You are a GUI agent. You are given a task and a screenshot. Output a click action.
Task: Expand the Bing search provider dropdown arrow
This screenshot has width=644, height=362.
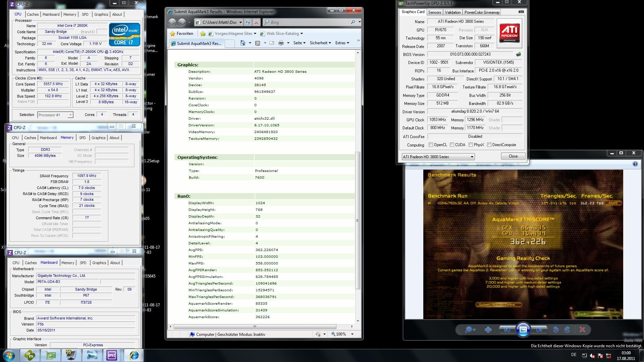tap(359, 22)
